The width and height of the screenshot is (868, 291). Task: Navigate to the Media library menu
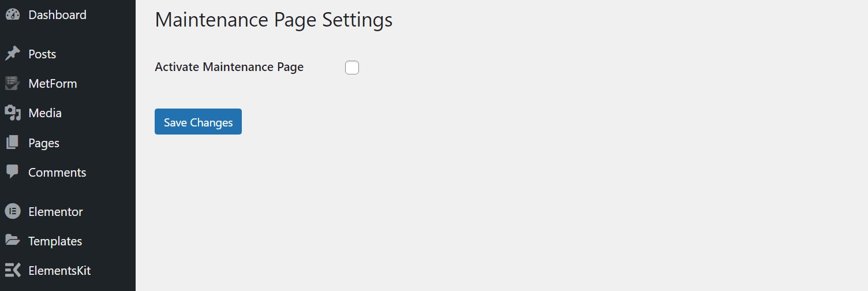point(45,113)
